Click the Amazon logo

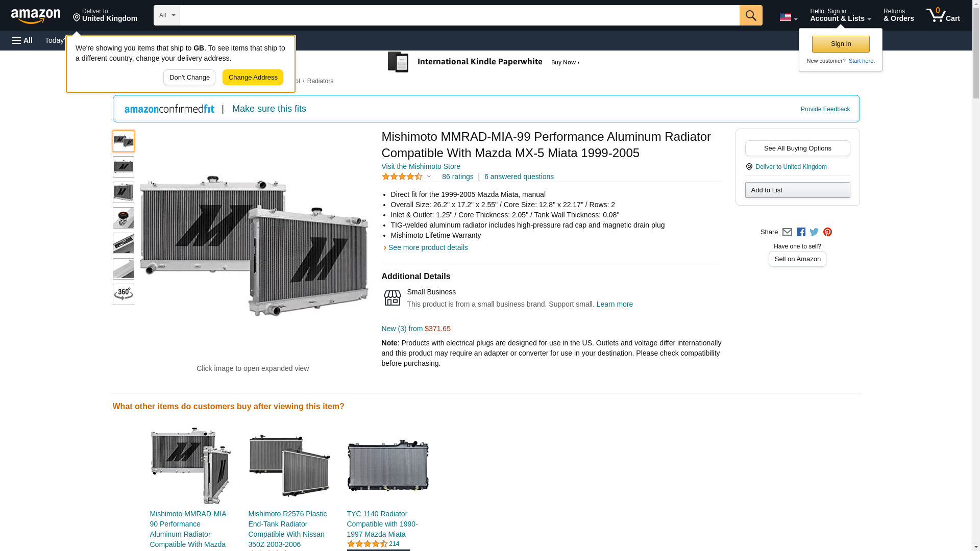(36, 16)
